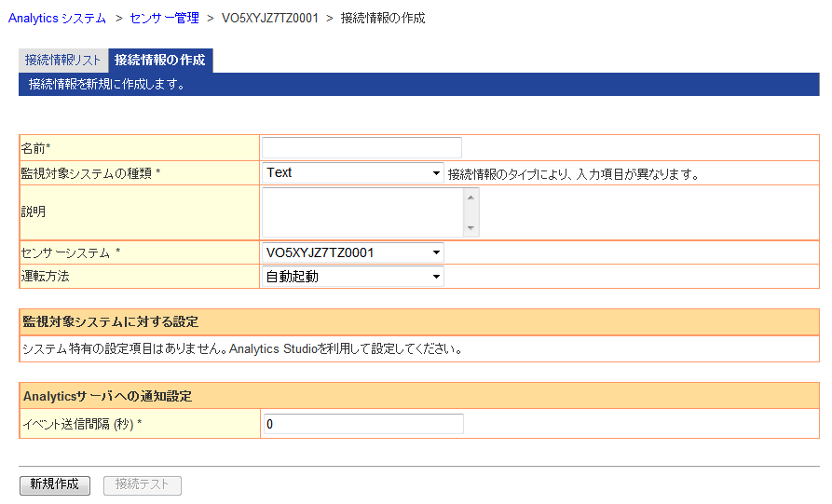The image size is (832, 504).
Task: Select the 接続情報の作成 tab
Action: coord(160,61)
